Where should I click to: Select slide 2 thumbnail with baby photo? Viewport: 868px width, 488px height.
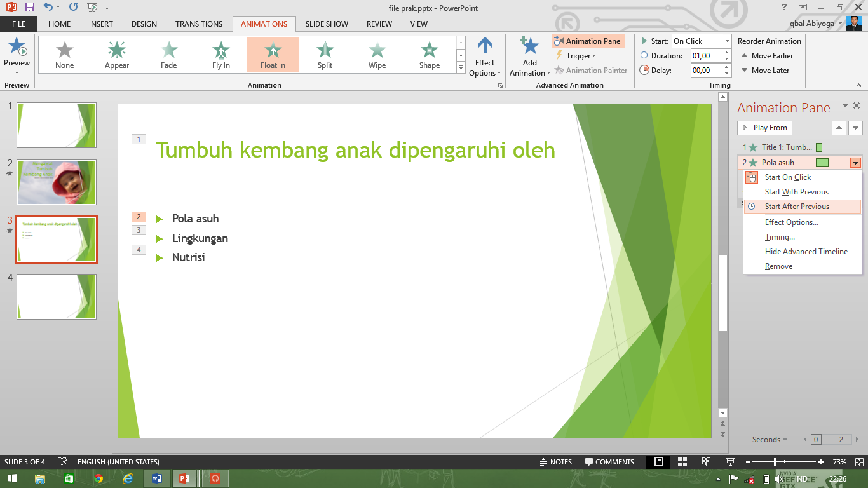tap(57, 182)
